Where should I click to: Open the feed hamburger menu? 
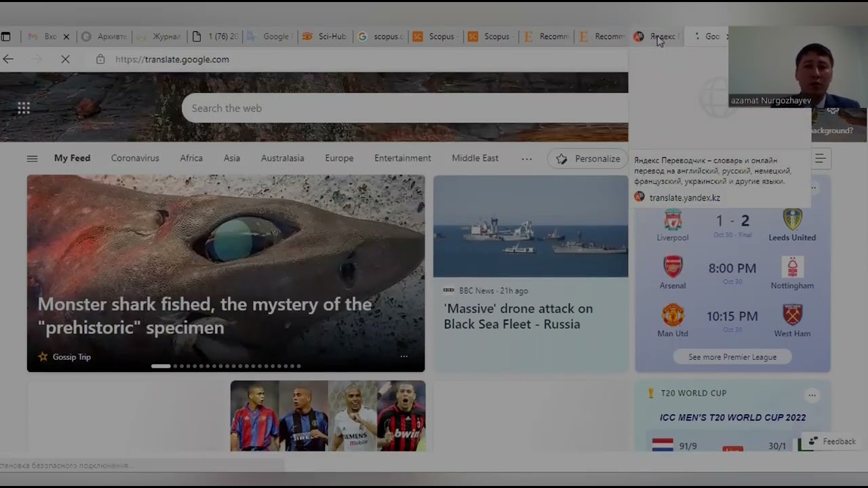tap(32, 159)
